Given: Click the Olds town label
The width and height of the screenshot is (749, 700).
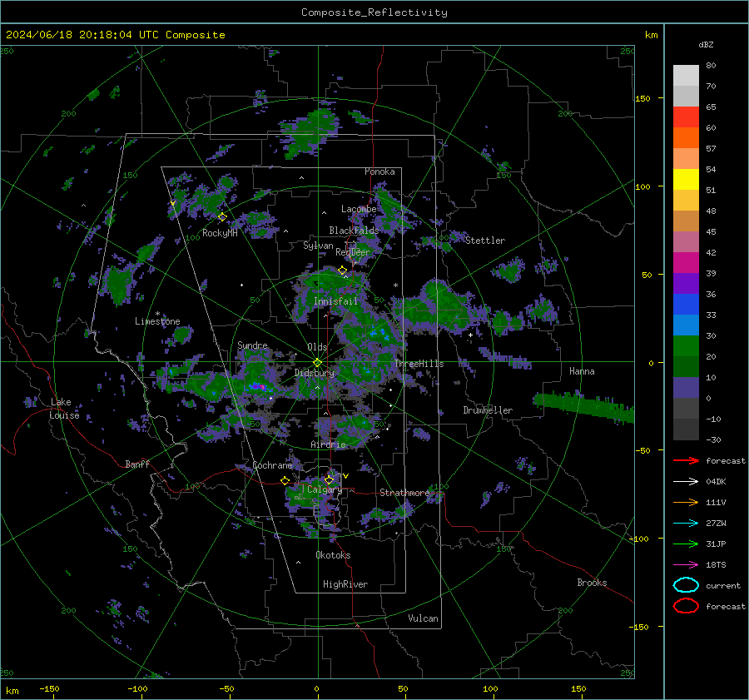Looking at the screenshot, I should [317, 347].
